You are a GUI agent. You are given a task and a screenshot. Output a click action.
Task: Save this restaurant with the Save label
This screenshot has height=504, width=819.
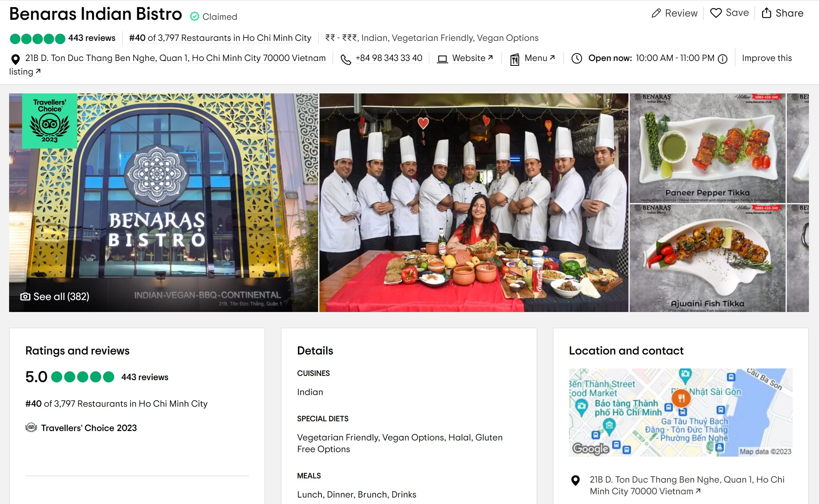pyautogui.click(x=737, y=13)
